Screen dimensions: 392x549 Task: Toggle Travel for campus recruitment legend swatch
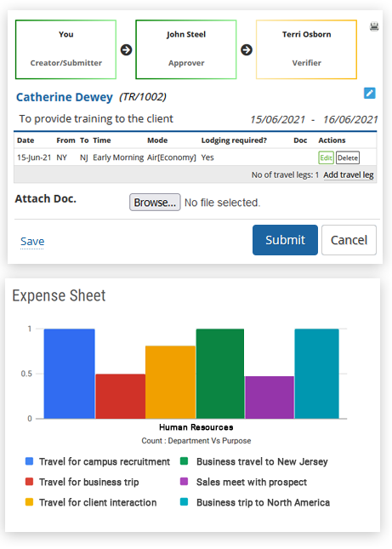click(x=30, y=461)
